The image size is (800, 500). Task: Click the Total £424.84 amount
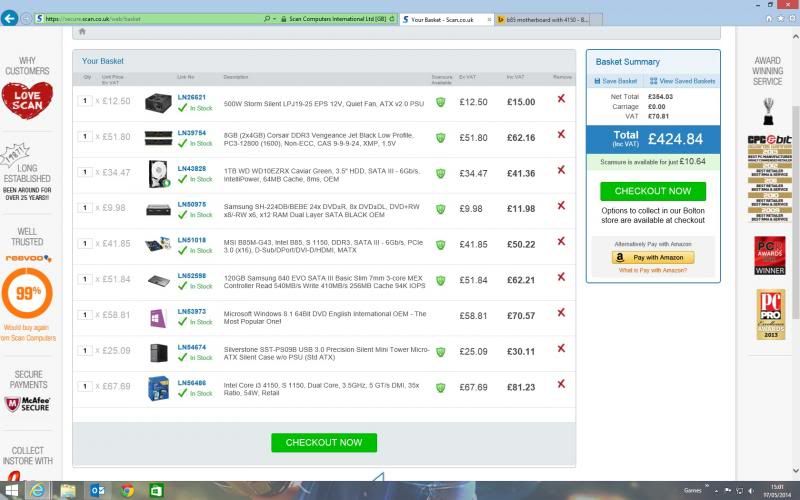point(676,139)
